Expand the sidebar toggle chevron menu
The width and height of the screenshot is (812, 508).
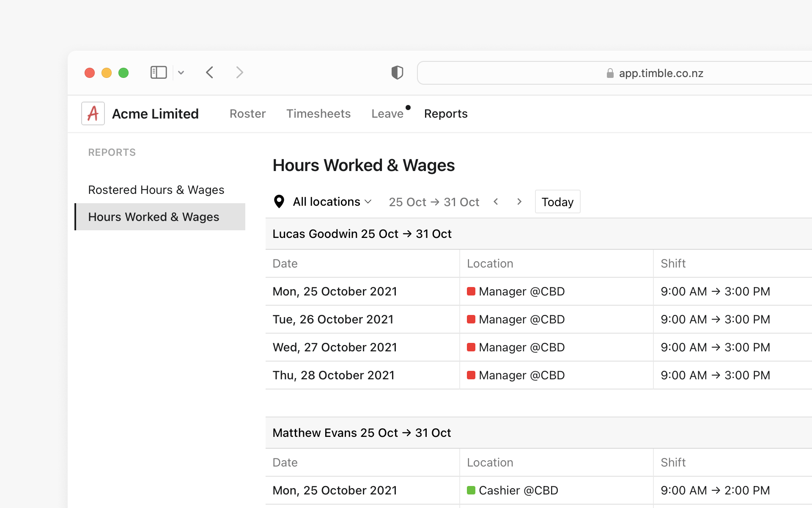click(x=181, y=72)
